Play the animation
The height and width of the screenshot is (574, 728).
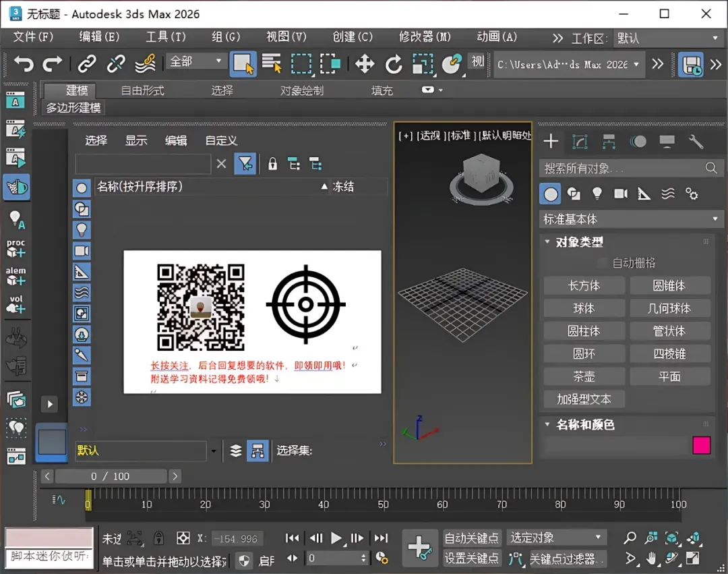pyautogui.click(x=336, y=538)
